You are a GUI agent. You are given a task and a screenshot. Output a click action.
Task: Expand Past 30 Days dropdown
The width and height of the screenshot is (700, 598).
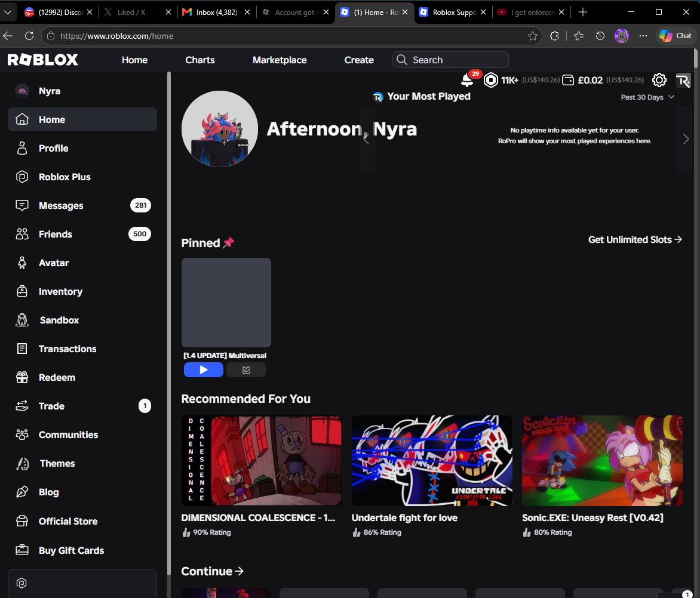pyautogui.click(x=647, y=97)
